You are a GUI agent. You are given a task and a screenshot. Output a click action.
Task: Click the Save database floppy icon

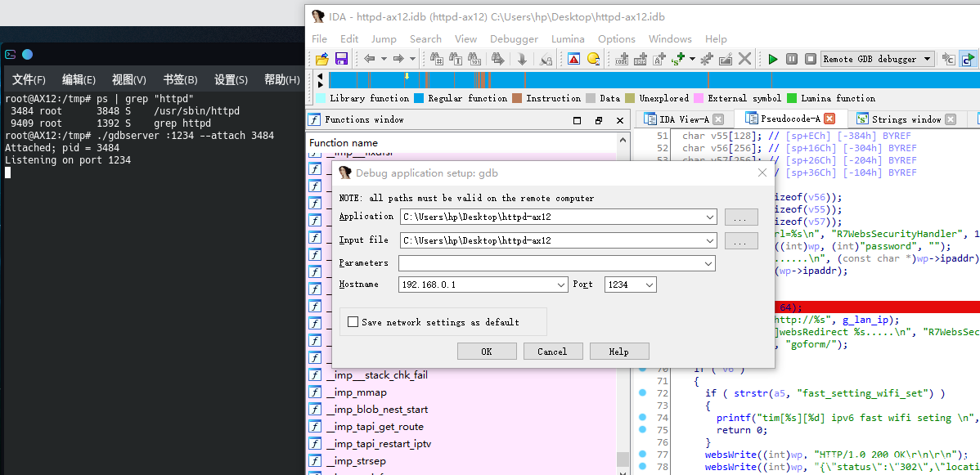(341, 59)
